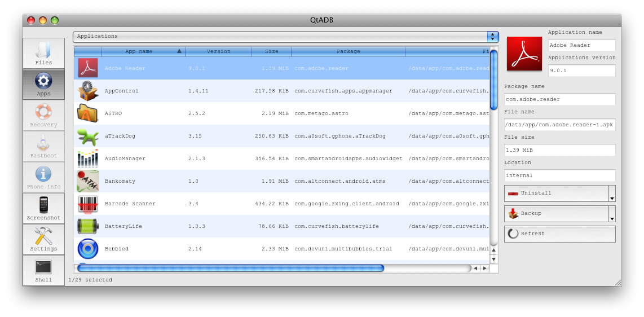The width and height of the screenshot is (644, 317).
Task: Select the Apps gear icon
Action: [x=43, y=81]
